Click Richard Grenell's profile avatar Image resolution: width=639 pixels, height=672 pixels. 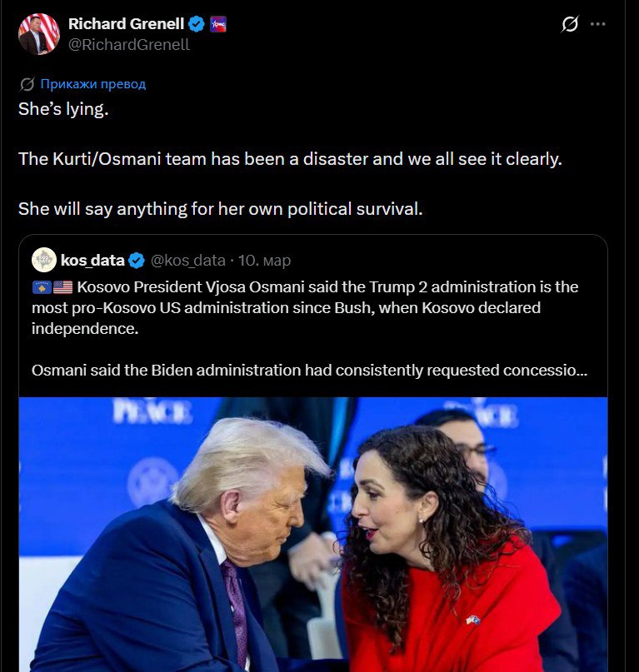(39, 34)
